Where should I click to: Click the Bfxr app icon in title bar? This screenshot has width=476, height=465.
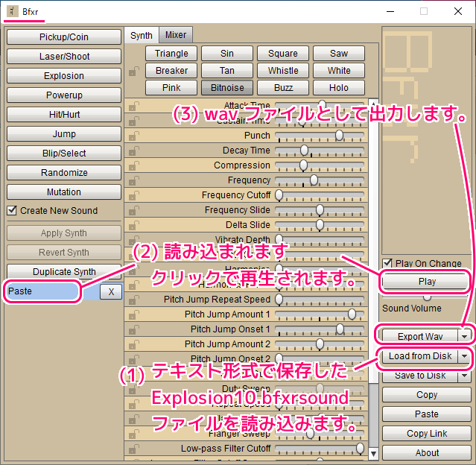pyautogui.click(x=12, y=11)
